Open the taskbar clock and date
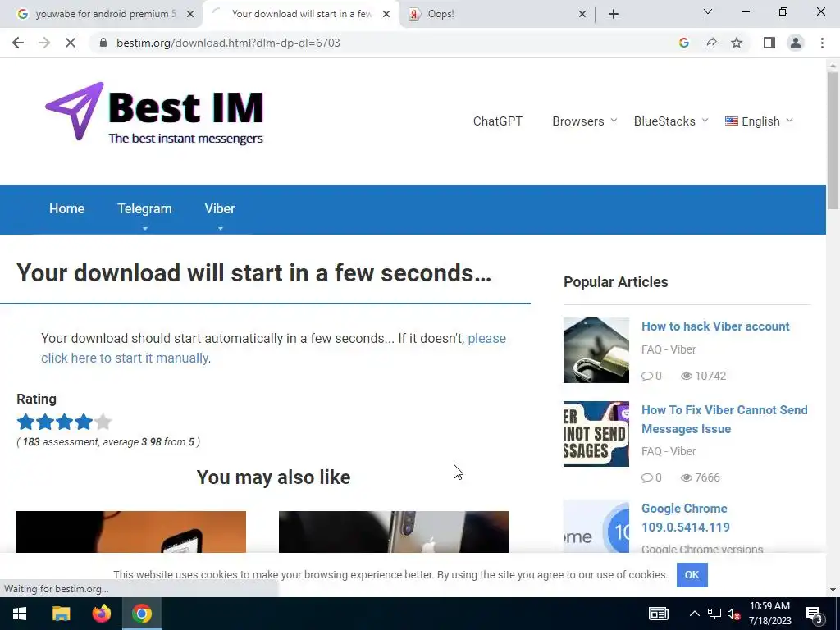840x630 pixels. click(769, 614)
